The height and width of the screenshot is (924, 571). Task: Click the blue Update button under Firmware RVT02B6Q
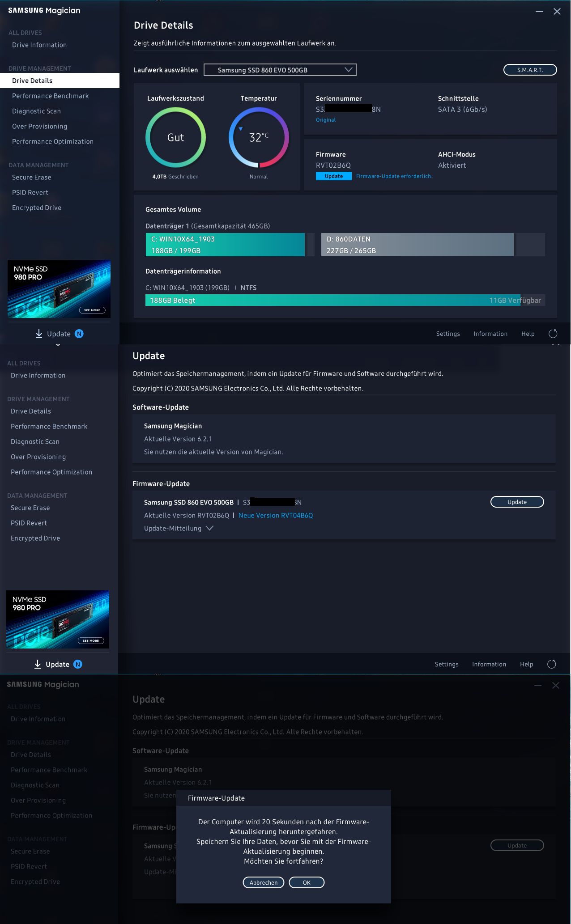tap(334, 176)
